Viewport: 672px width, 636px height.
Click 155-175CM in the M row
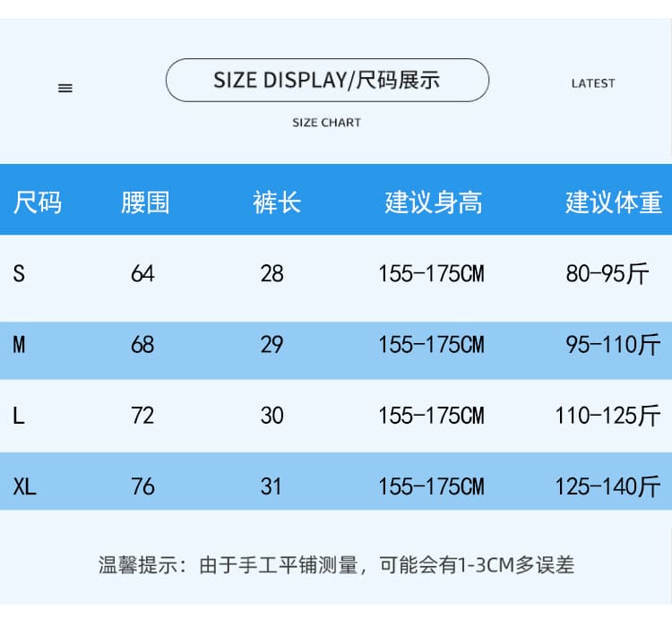click(432, 345)
